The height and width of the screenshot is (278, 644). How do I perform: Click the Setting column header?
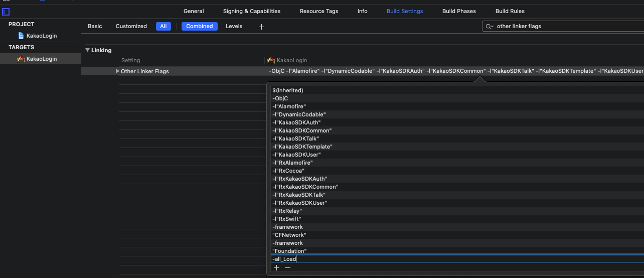click(131, 60)
